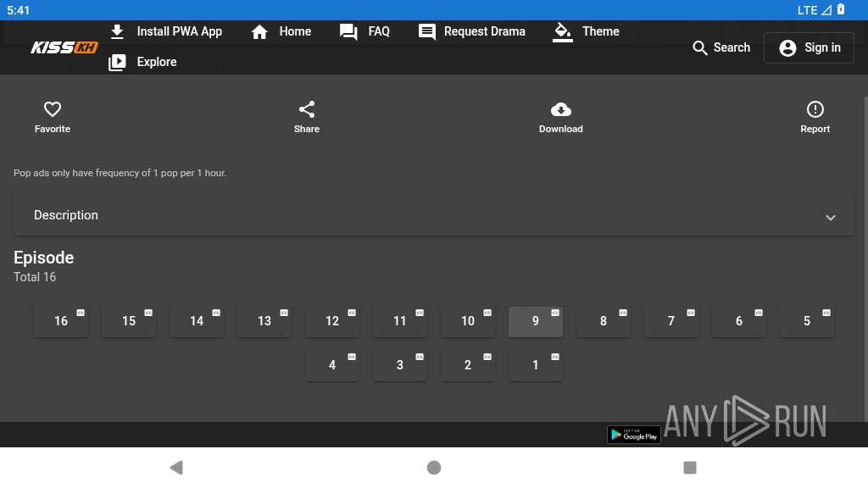Viewport: 868px width, 488px height.
Task: Watch episode 1
Action: pyautogui.click(x=536, y=365)
